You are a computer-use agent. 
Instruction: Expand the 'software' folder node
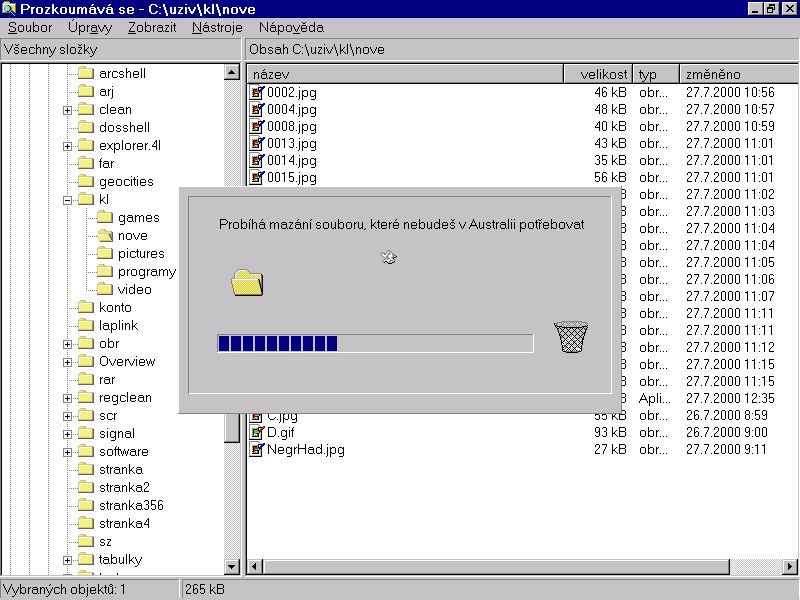coord(68,452)
